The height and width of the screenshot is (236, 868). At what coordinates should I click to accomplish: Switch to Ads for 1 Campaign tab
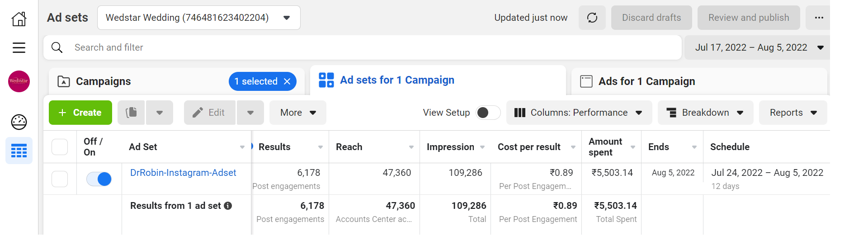coord(646,81)
